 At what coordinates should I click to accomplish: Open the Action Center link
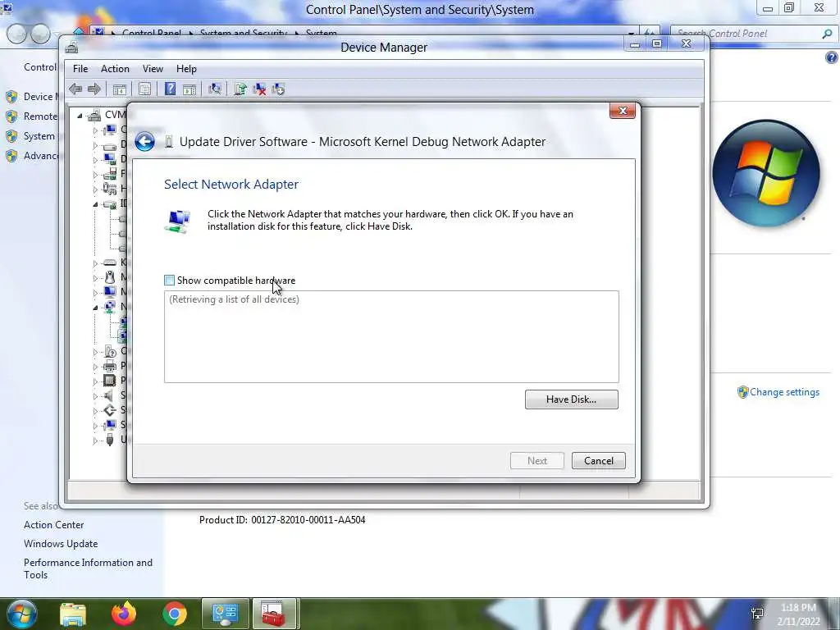[x=53, y=525]
